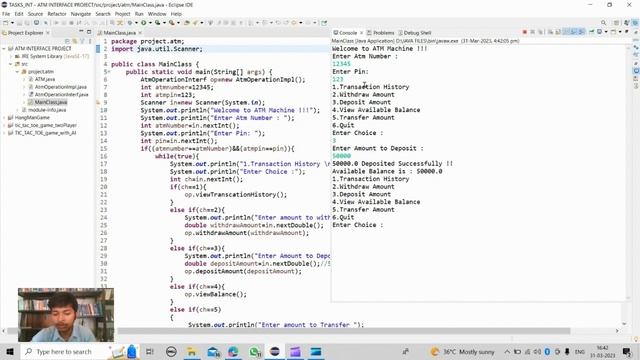Click the Open Perspective icon at top right
The width and height of the screenshot is (640, 360).
[616, 23]
